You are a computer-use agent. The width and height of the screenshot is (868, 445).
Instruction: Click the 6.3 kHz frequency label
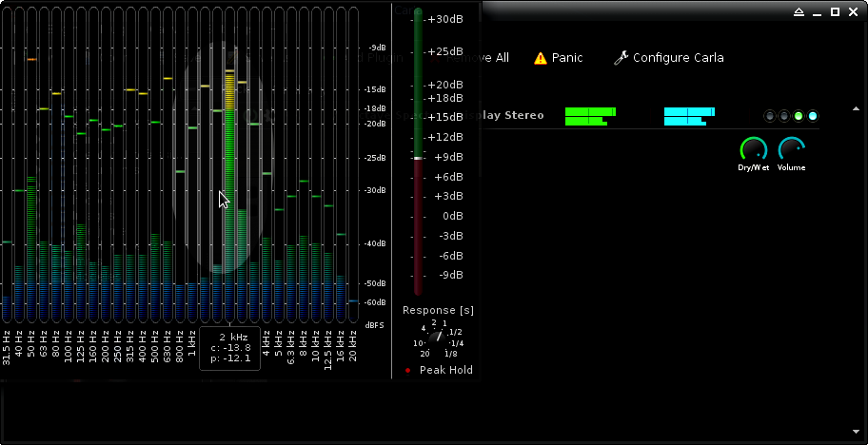coord(291,347)
